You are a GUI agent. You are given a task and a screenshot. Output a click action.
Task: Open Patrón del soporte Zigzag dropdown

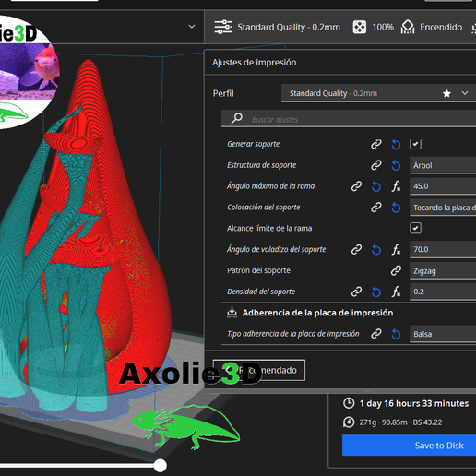[443, 271]
